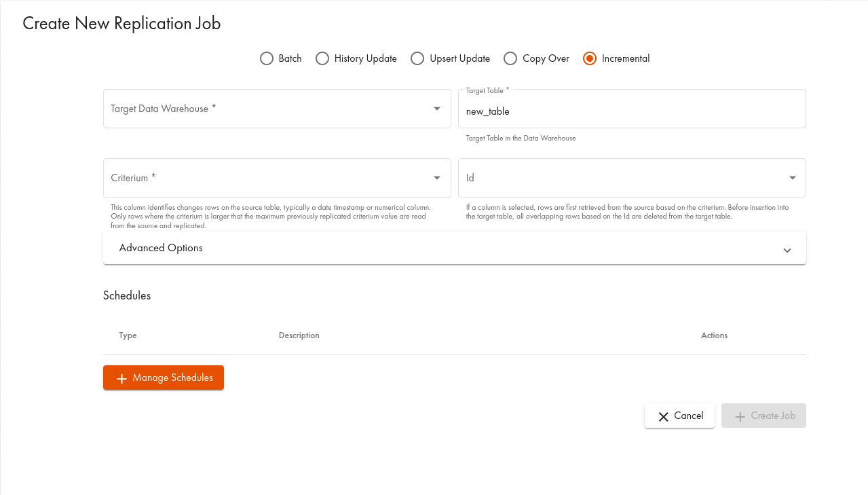Click the selected Incremental radio indicator
Viewport: 868px width, 495px height.
[x=589, y=58]
